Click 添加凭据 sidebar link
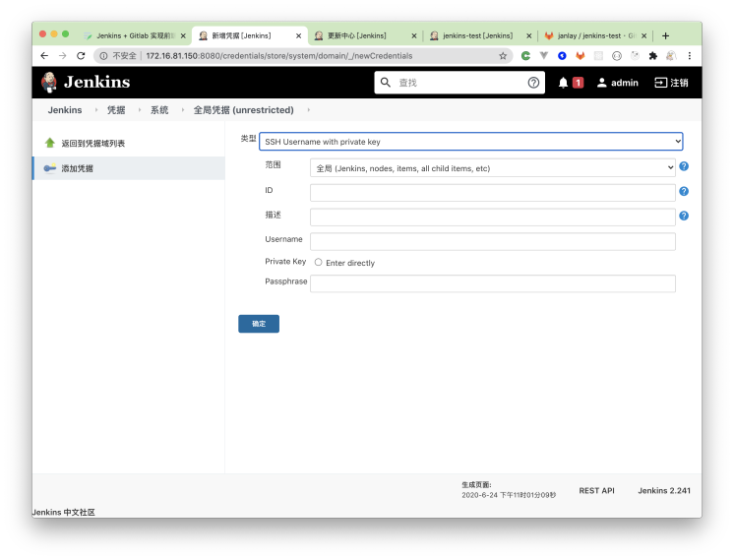Viewport: 734px width, 560px height. (78, 168)
